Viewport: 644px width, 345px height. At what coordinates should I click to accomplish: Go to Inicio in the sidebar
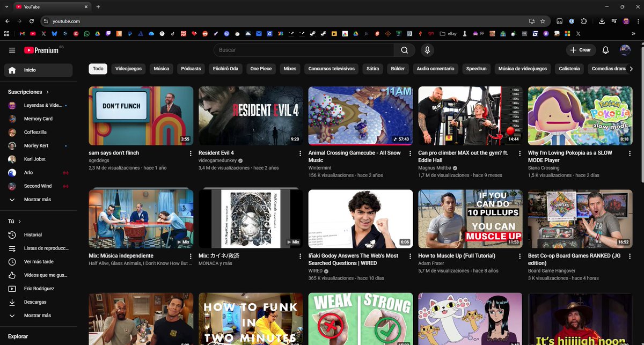38,70
